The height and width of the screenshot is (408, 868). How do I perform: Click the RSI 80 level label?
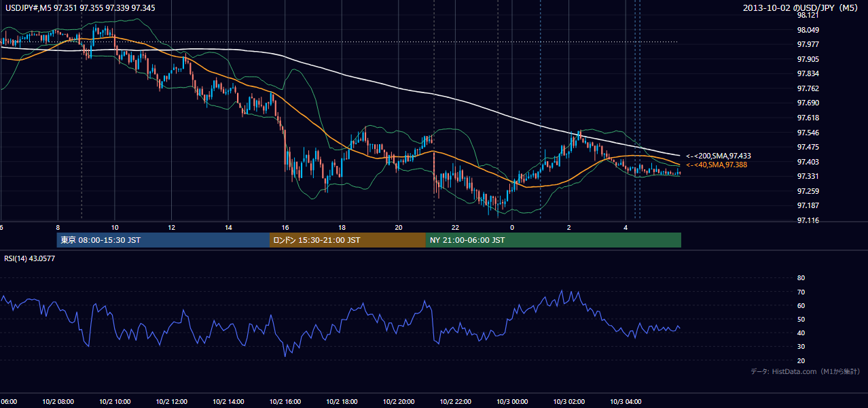(801, 278)
